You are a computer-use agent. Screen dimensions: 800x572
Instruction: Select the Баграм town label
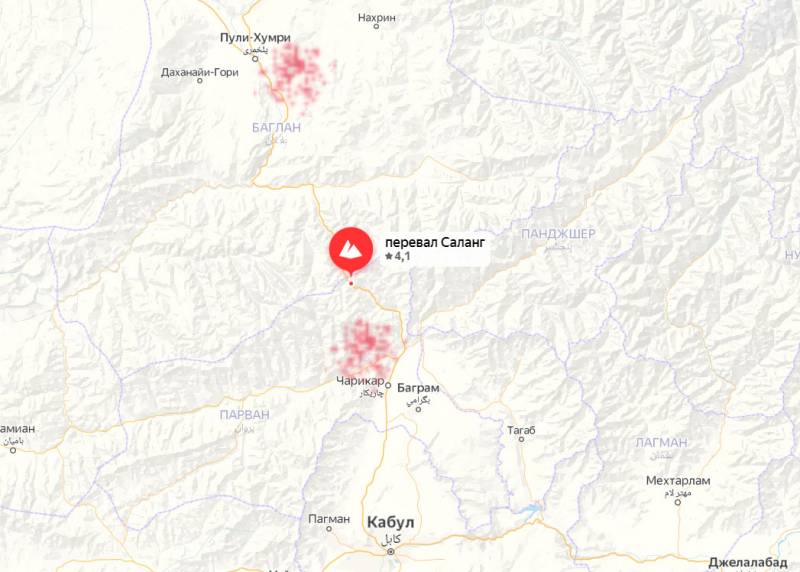coord(418,388)
